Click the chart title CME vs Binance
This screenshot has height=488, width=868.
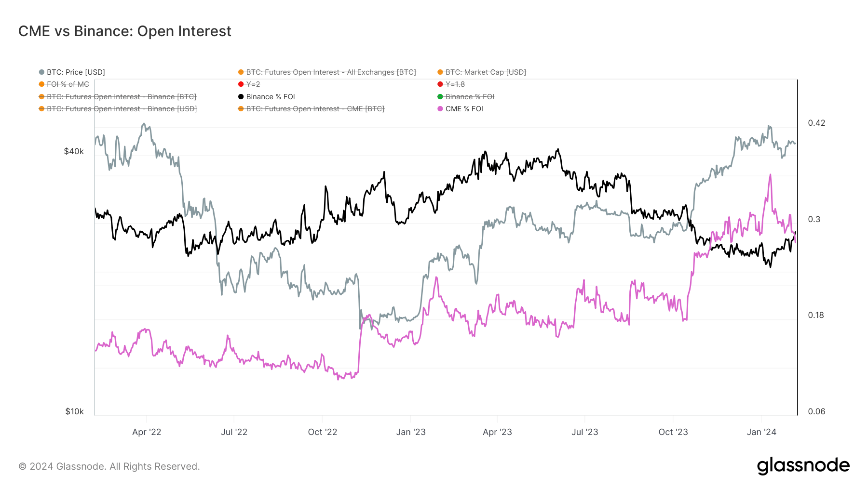[125, 31]
